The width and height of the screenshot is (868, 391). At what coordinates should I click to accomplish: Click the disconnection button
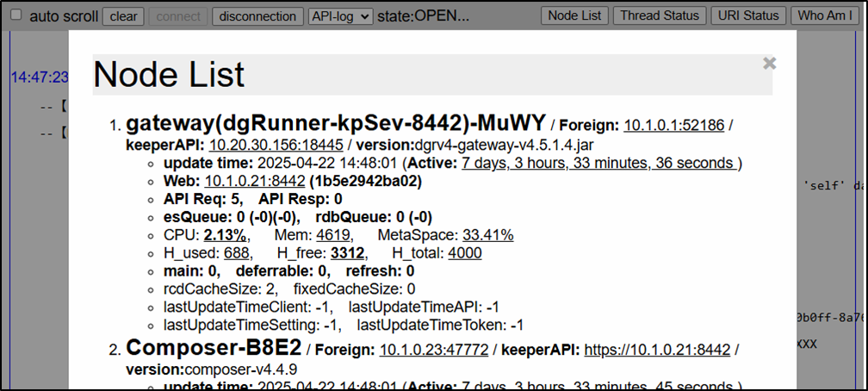[x=257, y=16]
